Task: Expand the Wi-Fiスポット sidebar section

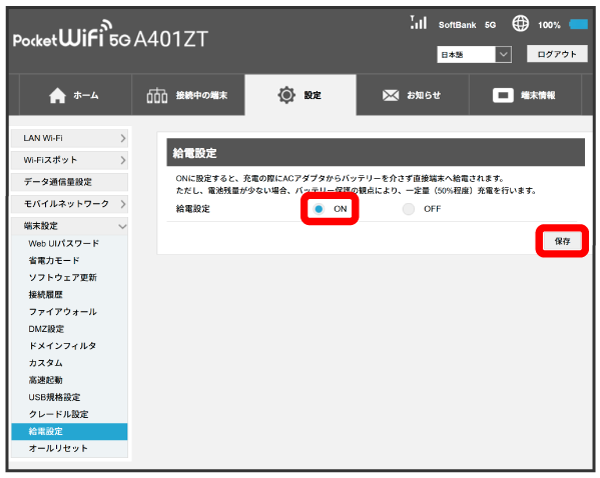Action: coord(70,160)
